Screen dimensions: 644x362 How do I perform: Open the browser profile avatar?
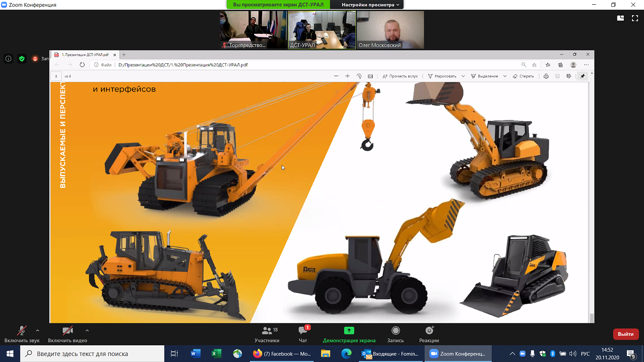point(573,65)
